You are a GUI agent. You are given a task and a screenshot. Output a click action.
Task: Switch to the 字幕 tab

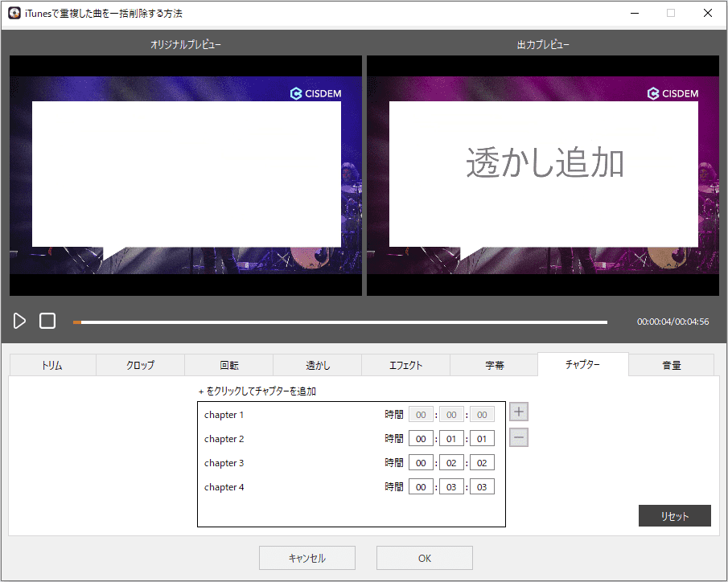495,365
